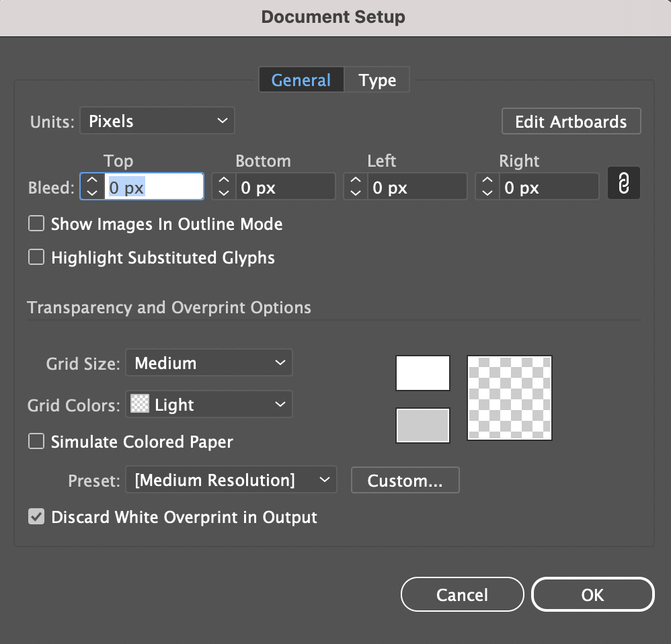Enable Simulate Colored Paper checkbox
671x644 pixels.
(36, 441)
